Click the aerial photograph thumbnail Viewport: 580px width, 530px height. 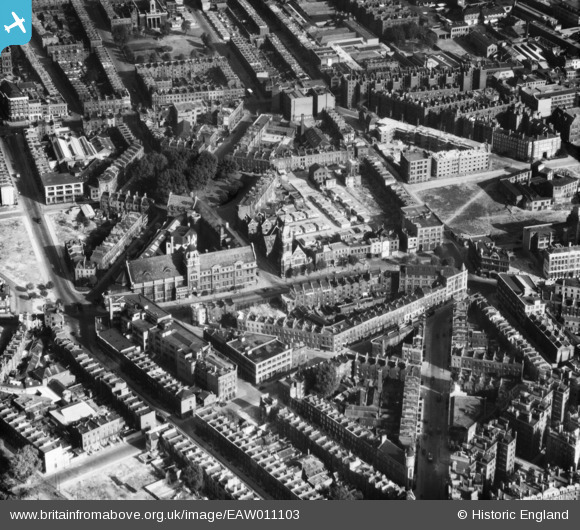290,250
